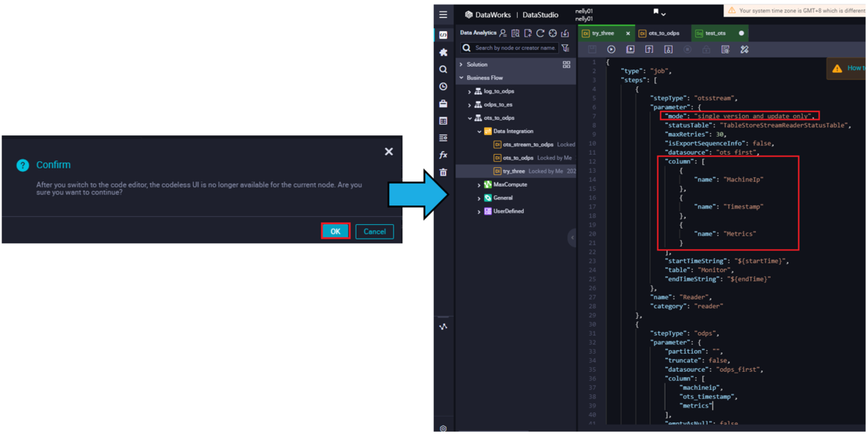Click the panel collapse handle left of editor
This screenshot has height=434, width=868.
pyautogui.click(x=572, y=237)
